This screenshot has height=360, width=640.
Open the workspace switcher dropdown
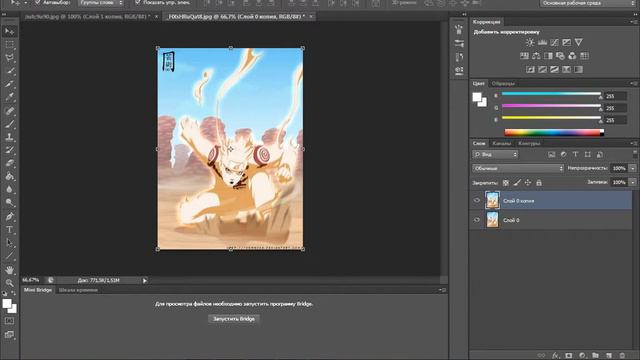(x=588, y=3)
